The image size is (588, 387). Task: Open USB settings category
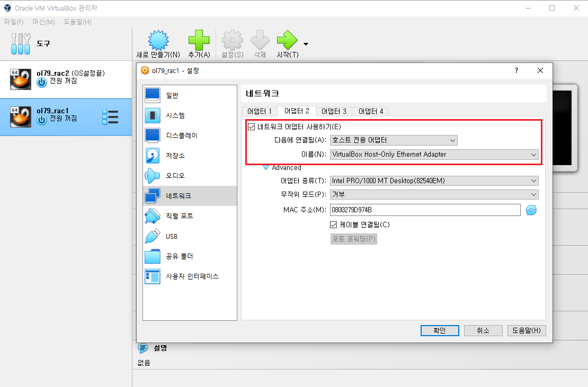tap(190, 237)
